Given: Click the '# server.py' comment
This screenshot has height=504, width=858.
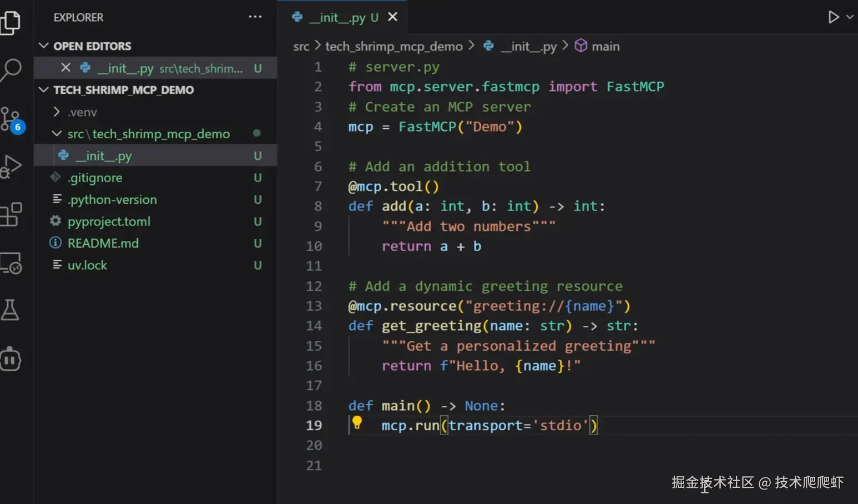Looking at the screenshot, I should tap(393, 67).
